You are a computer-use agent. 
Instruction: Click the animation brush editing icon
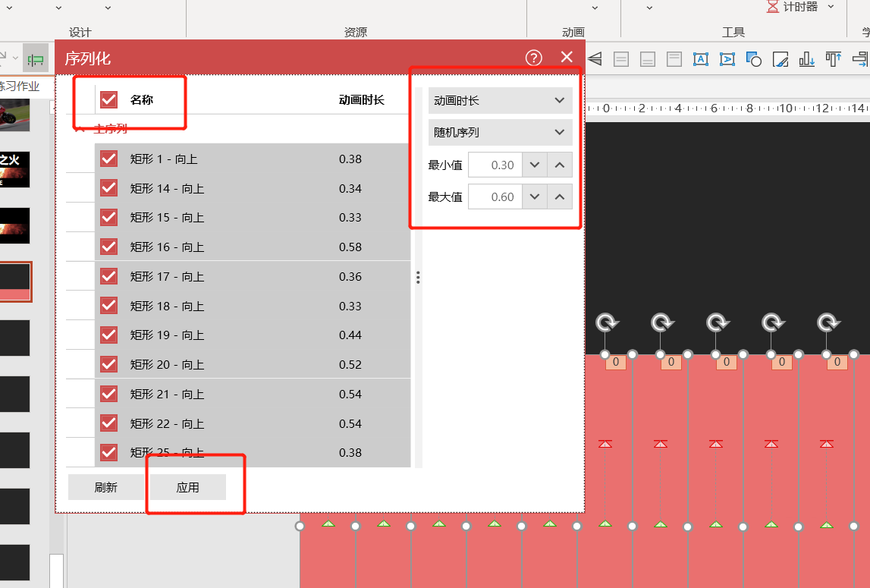click(x=780, y=59)
